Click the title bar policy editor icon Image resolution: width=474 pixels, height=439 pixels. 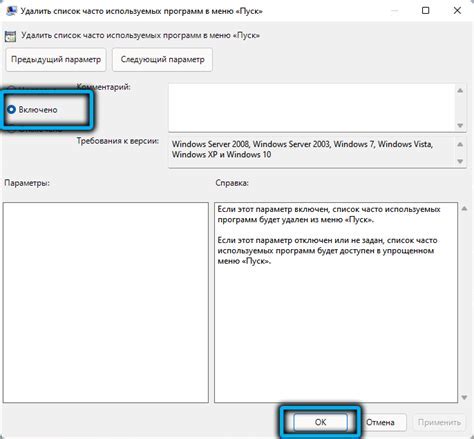tap(11, 10)
